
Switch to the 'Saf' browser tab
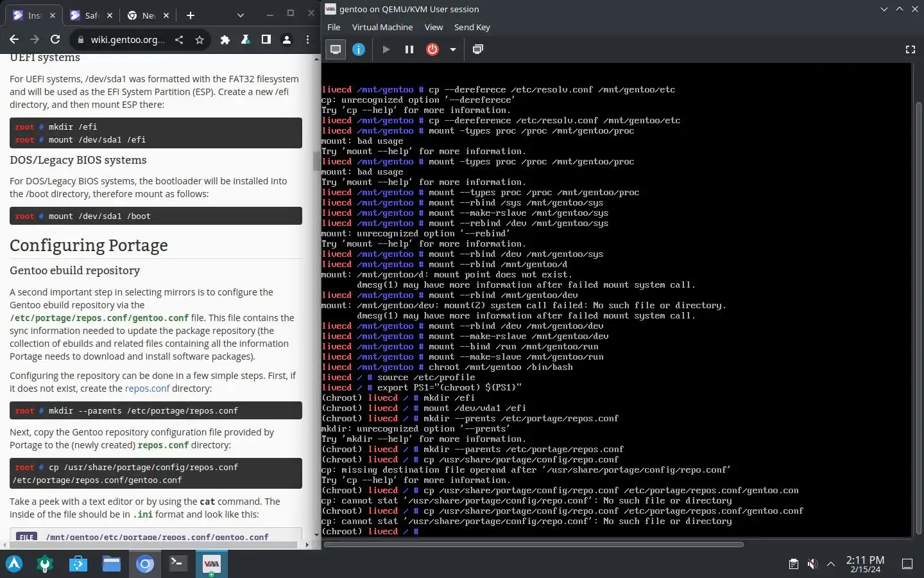click(x=91, y=15)
